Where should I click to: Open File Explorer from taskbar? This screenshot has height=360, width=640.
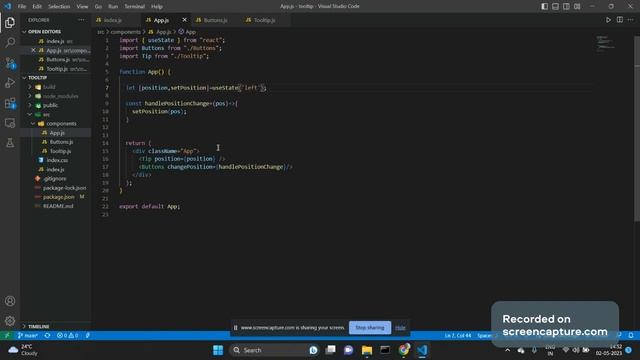(x=367, y=350)
